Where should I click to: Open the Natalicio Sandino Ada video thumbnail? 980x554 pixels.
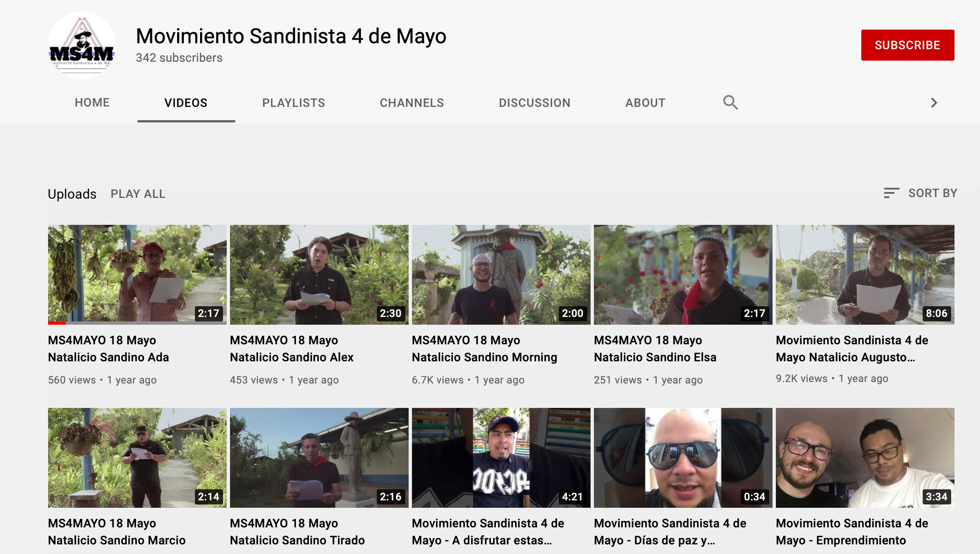click(137, 274)
